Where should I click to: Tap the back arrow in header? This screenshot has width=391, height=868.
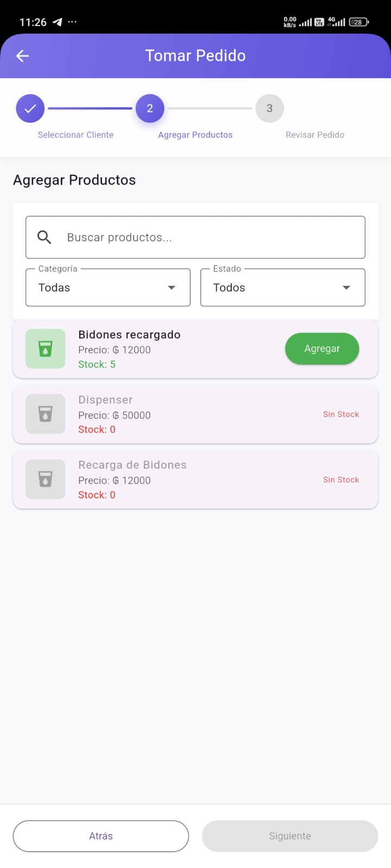pos(22,56)
